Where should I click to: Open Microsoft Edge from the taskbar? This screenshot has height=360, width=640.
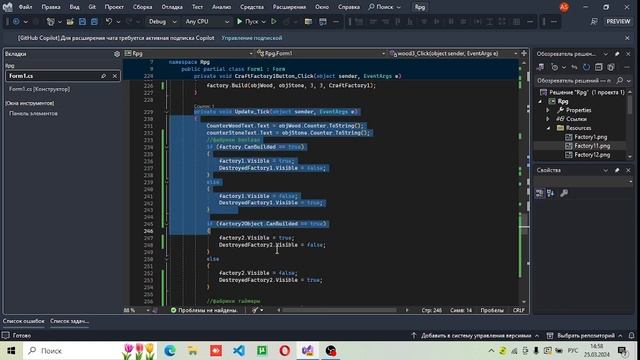click(170, 351)
